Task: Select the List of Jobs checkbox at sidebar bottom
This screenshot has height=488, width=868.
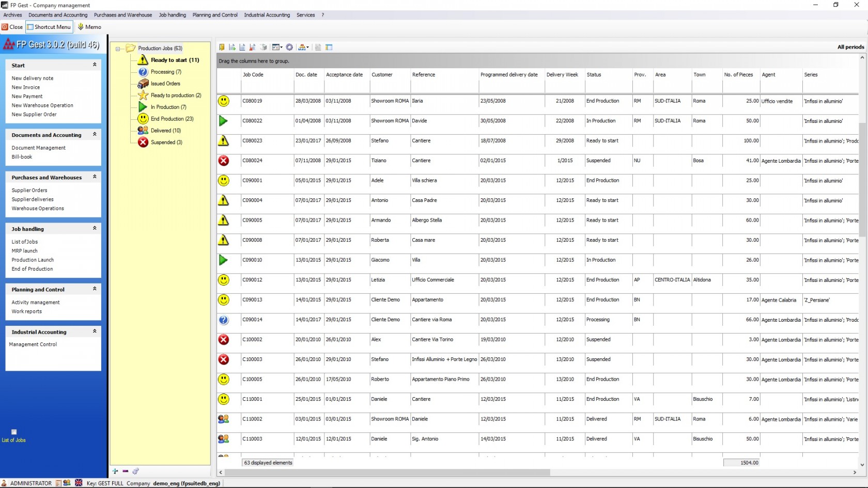Action: [14, 432]
